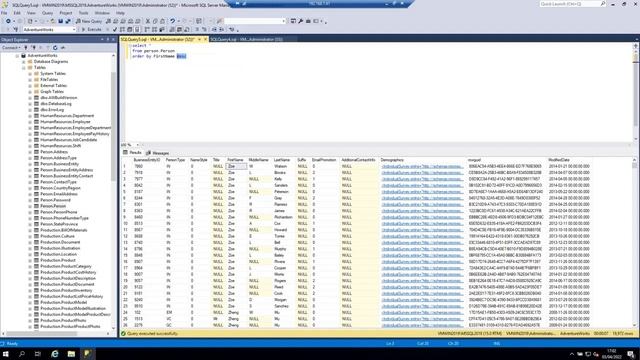Click the LastName column header
Image resolution: width=640 pixels, height=360 pixels.
click(282, 160)
